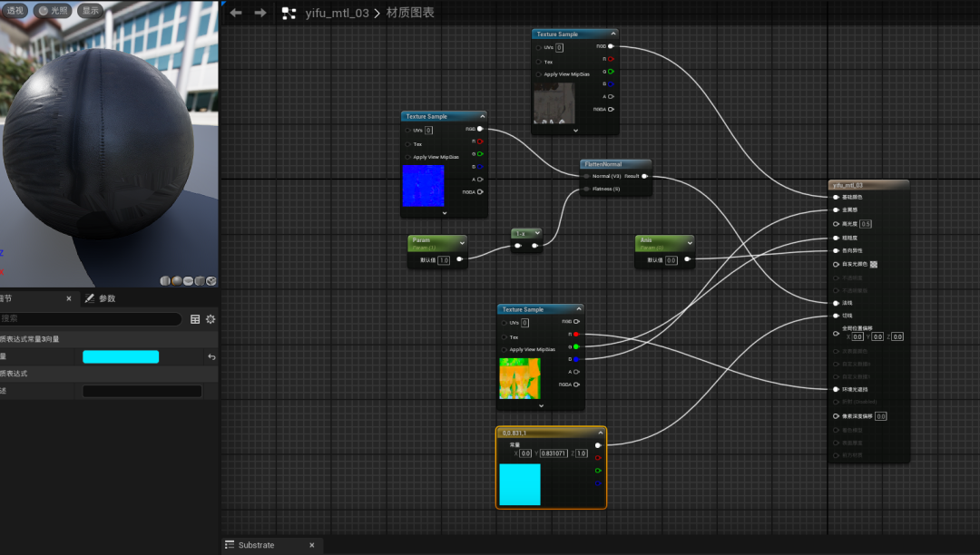The image size is (980, 555).
Task: Collapse the 0,0.831,1 constant node chevron
Action: point(601,433)
